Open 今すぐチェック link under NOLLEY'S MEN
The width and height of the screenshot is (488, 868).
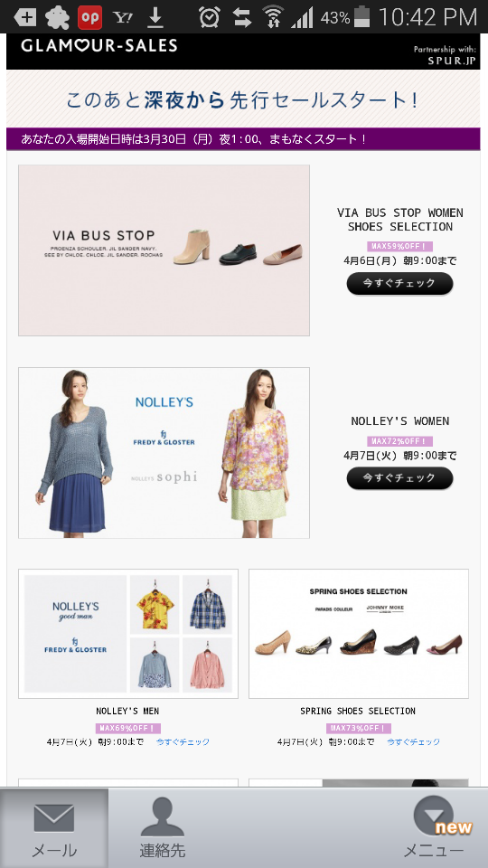click(x=183, y=741)
